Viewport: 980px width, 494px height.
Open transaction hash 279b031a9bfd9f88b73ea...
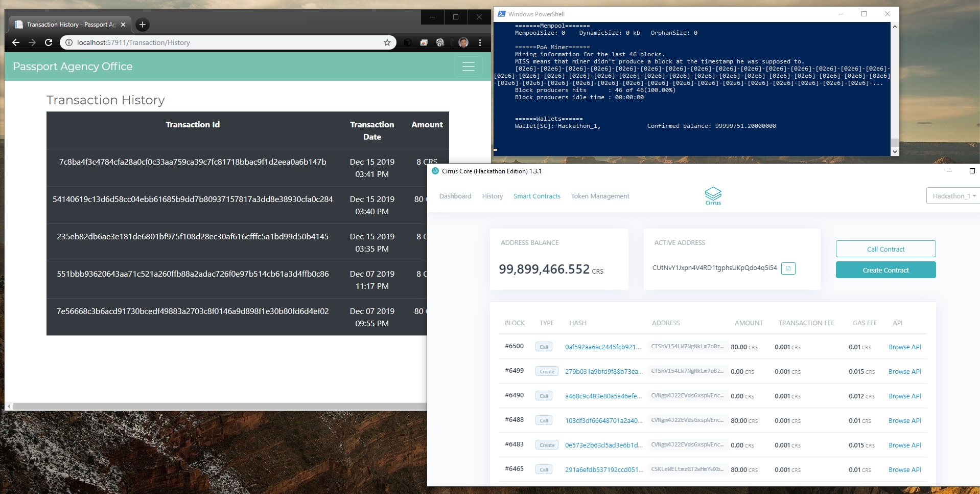(604, 372)
